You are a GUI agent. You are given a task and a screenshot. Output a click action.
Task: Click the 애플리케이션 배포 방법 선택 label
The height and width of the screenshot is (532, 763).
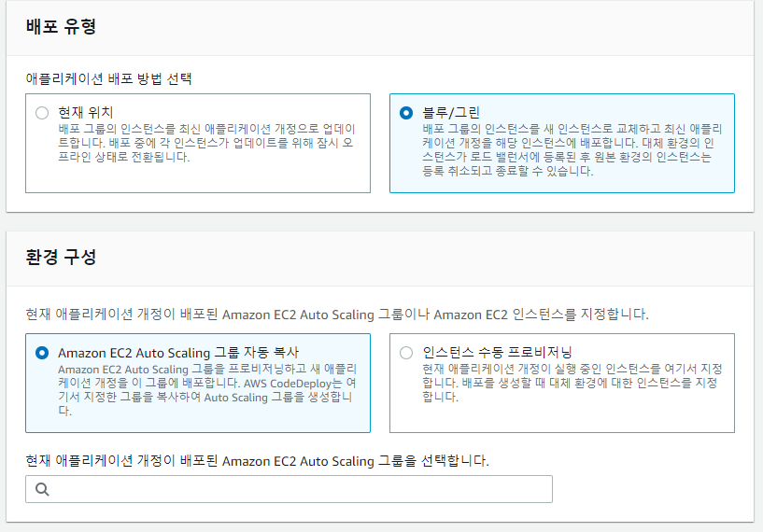click(x=108, y=78)
